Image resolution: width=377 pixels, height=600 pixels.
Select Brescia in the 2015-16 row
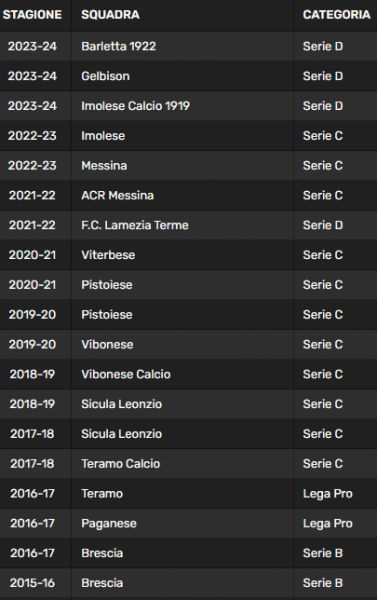tap(102, 584)
